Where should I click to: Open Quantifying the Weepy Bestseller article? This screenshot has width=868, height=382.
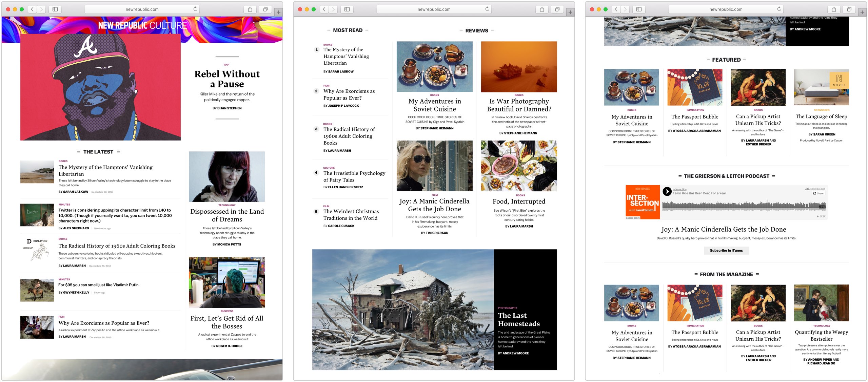point(821,335)
